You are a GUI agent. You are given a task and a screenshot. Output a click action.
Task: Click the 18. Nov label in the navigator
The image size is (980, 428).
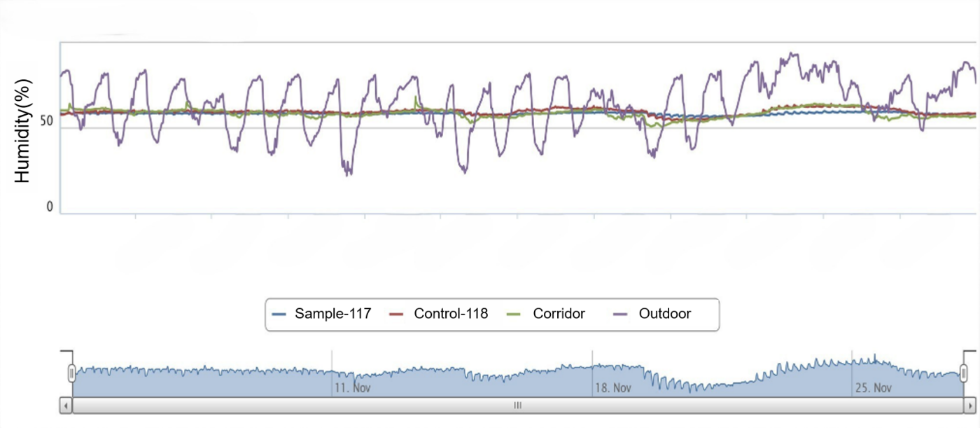coord(614,385)
